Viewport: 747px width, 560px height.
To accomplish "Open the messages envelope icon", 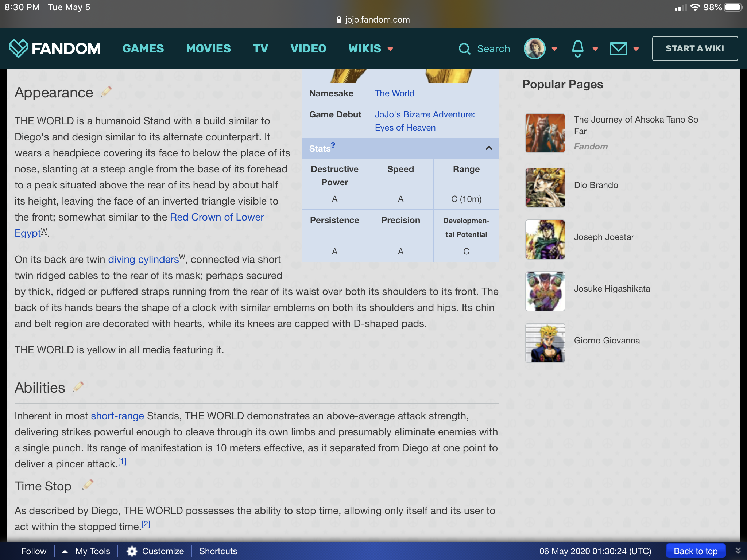I will coord(618,48).
